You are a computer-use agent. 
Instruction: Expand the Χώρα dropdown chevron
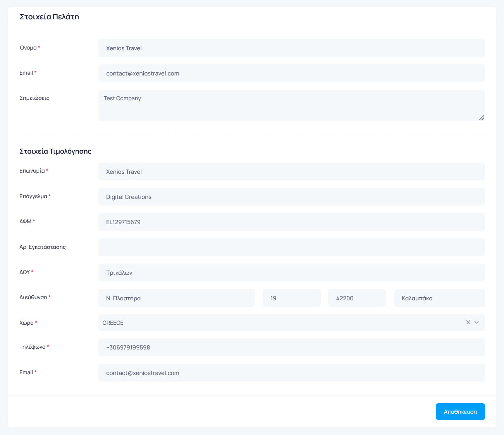[x=476, y=322]
